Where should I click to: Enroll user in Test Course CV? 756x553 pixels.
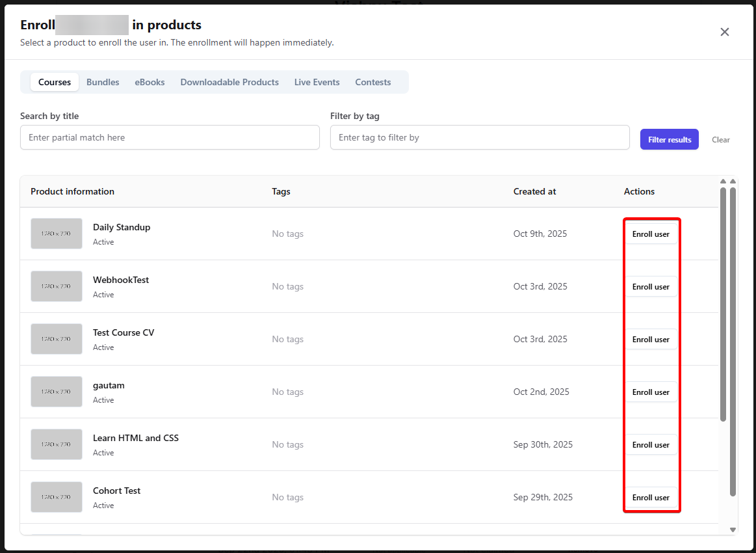[x=651, y=340]
